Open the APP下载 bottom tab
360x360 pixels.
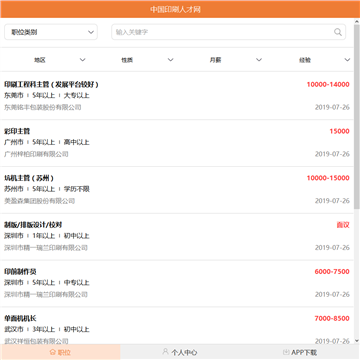300,352
